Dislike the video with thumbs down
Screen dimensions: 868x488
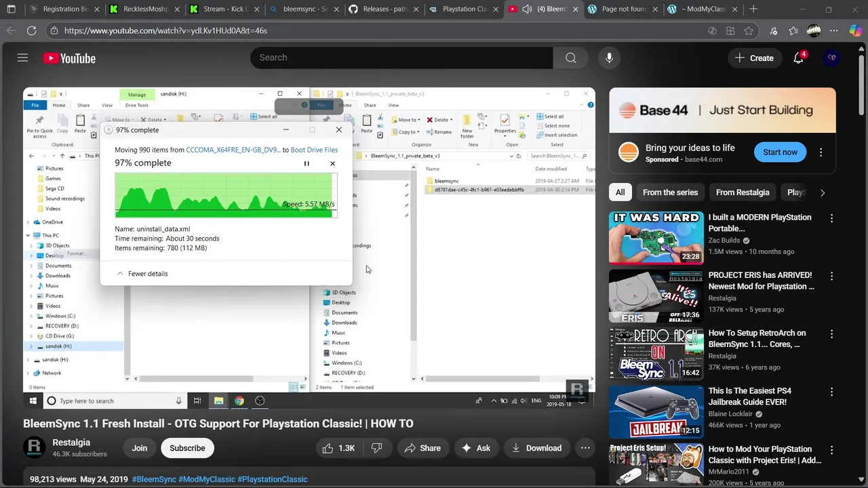377,448
